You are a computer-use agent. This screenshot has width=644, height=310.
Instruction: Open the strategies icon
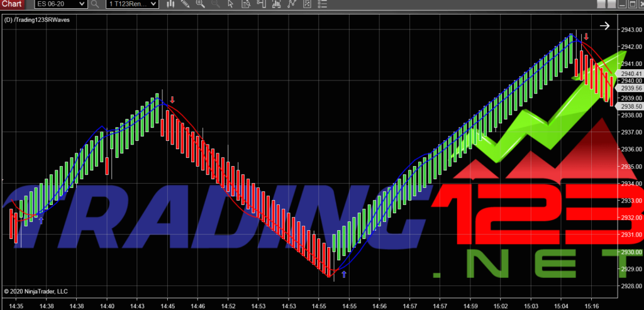292,4
